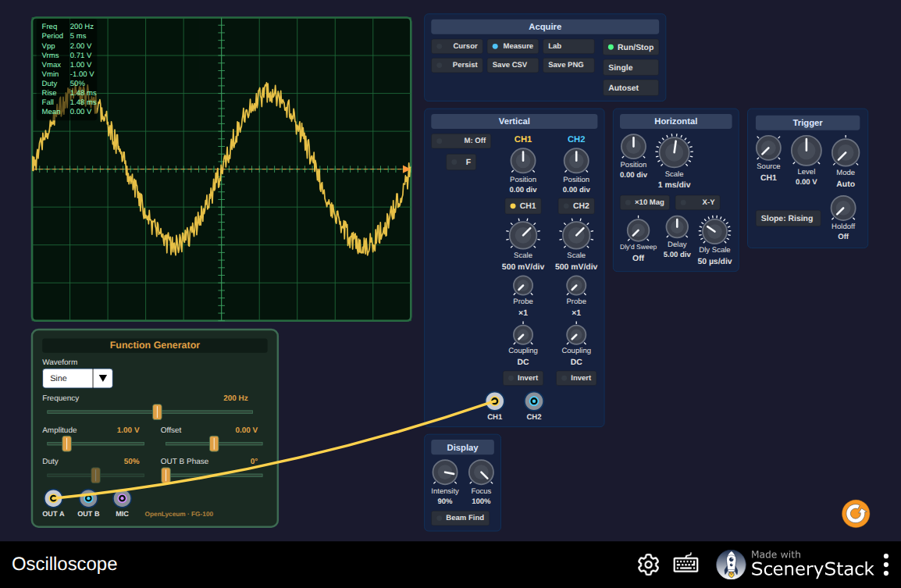Click the Autoset button

click(630, 88)
